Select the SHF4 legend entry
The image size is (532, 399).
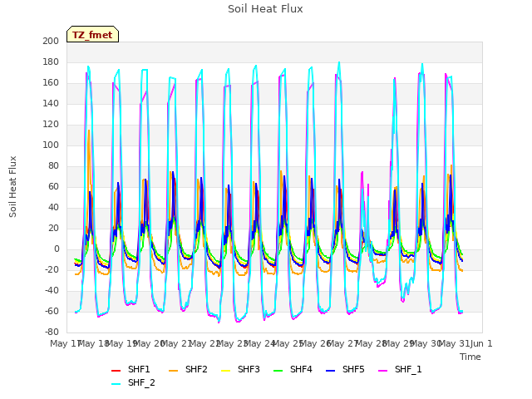[293, 369]
